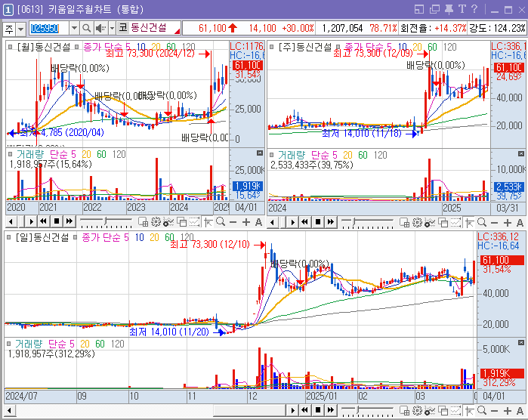Close the monthly volume sub-panel
Image resolution: width=528 pixels, height=420 pixels.
[x=260, y=153]
